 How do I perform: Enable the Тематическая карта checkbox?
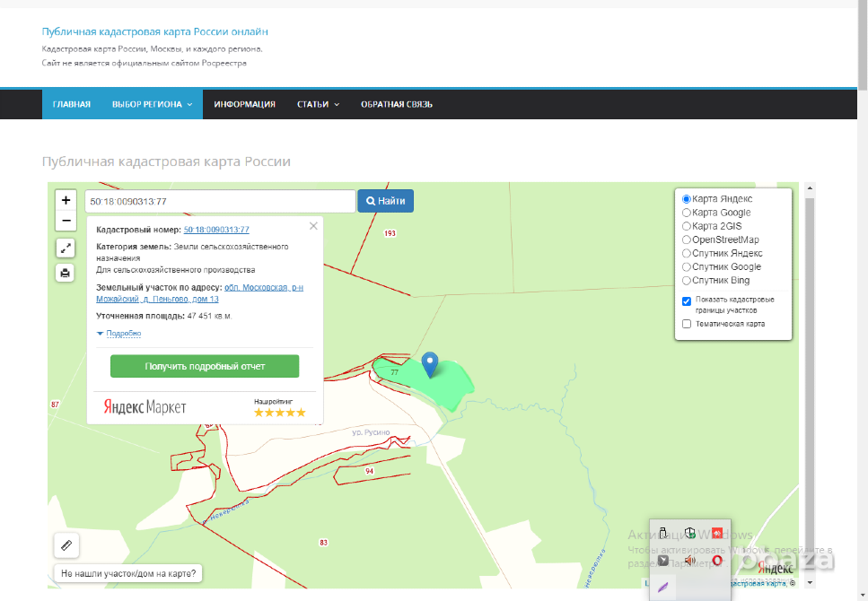[688, 324]
